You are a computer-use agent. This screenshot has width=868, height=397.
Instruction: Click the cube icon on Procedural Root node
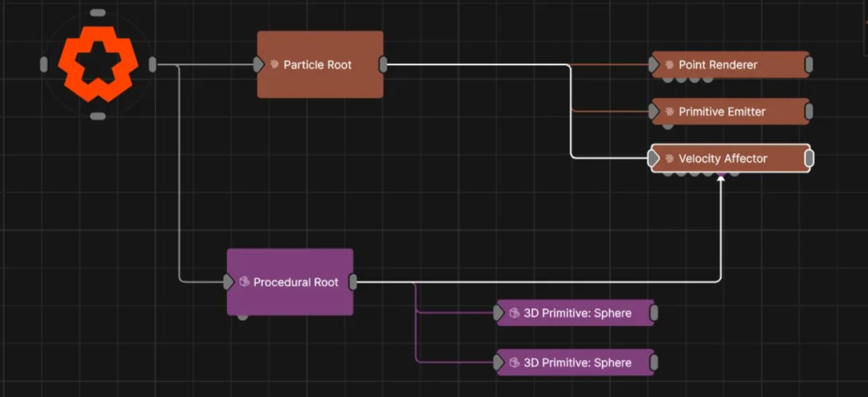point(243,281)
